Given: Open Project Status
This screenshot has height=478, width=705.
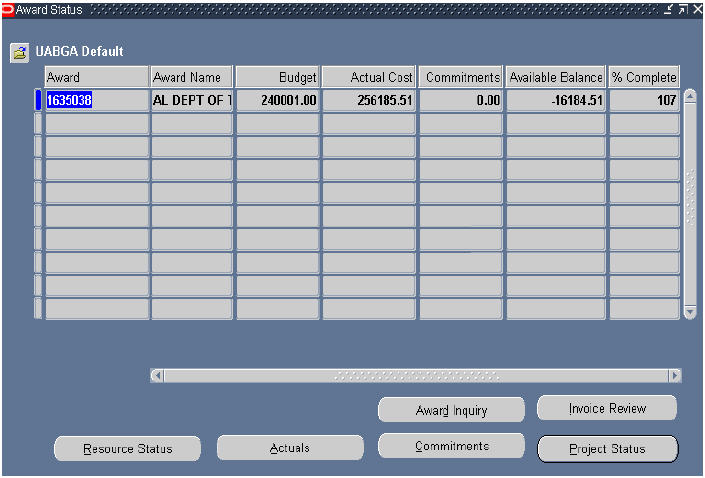Looking at the screenshot, I should pos(607,449).
